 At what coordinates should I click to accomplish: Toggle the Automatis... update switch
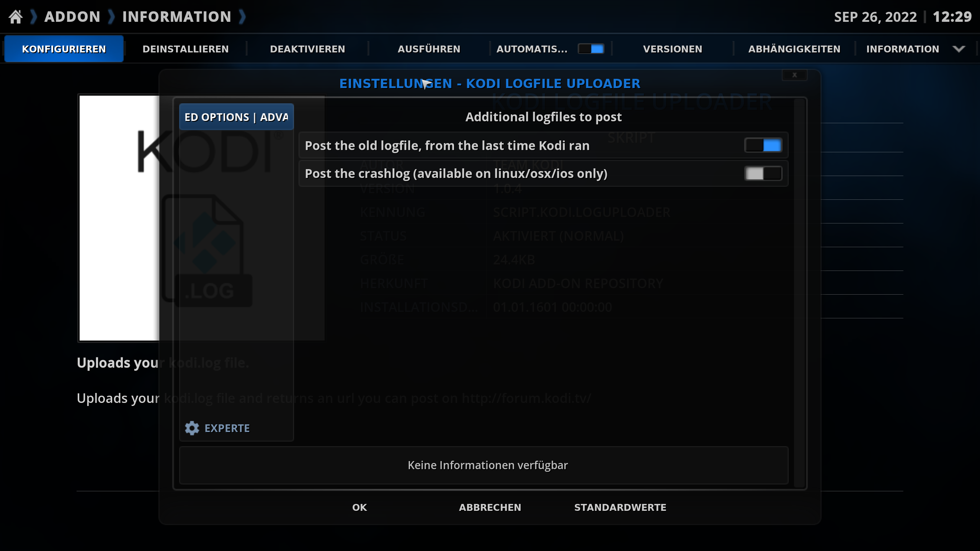[x=591, y=49]
